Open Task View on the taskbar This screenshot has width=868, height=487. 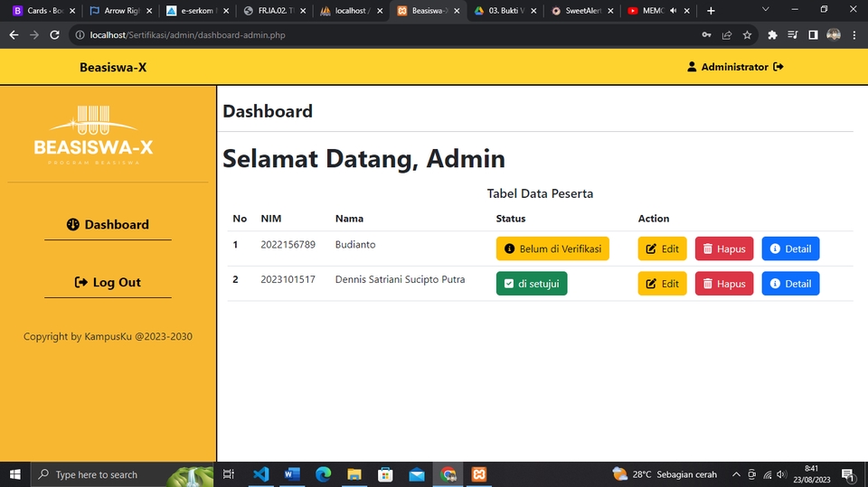[228, 474]
